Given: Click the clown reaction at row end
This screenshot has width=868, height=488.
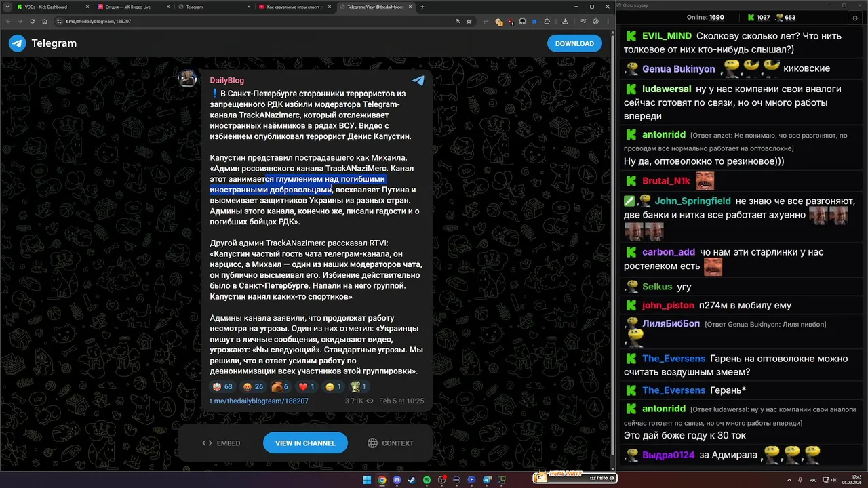Looking at the screenshot, I should (359, 387).
